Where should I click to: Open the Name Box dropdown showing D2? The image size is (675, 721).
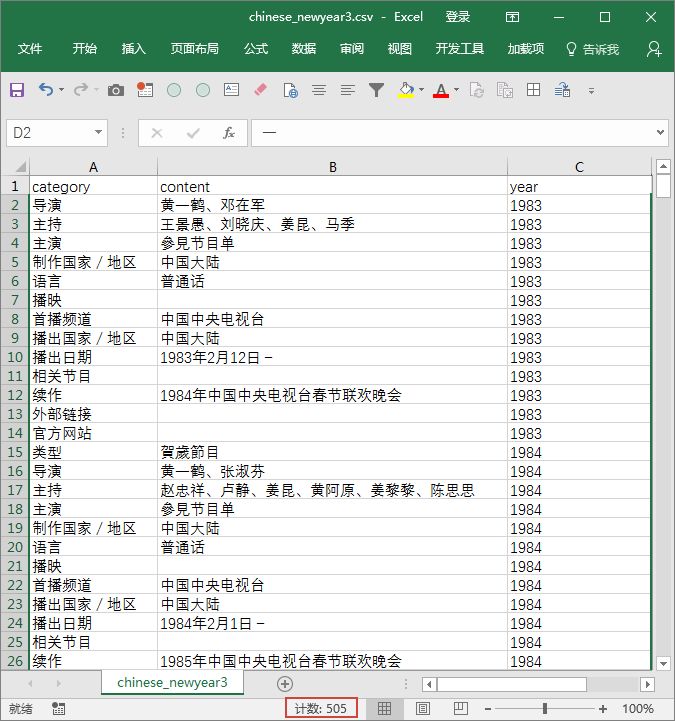(x=98, y=132)
